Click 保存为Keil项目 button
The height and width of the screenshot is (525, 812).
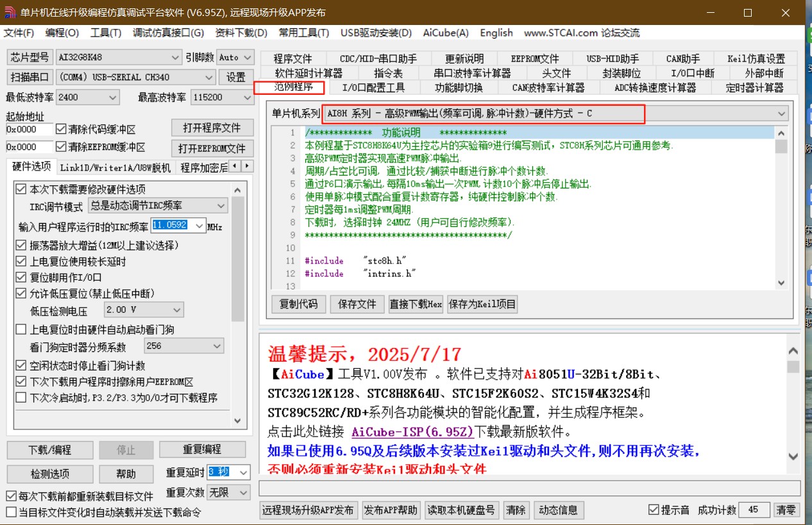point(482,304)
